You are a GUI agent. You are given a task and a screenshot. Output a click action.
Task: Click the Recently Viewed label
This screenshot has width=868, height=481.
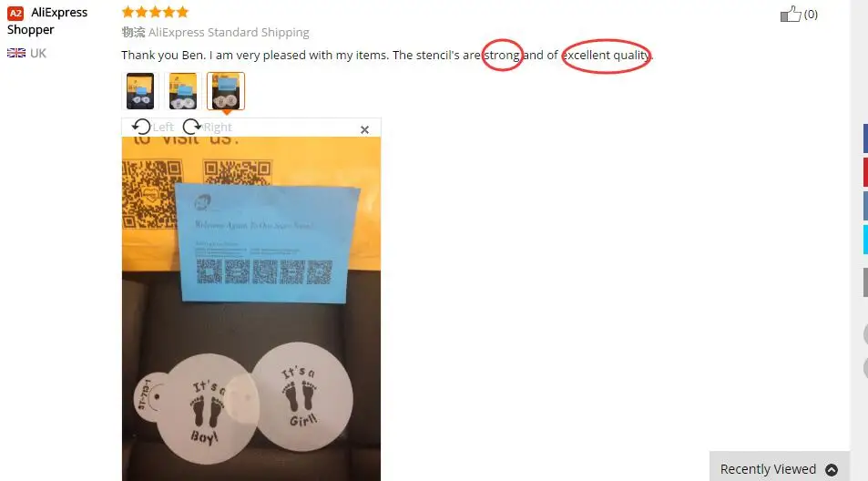pyautogui.click(x=768, y=469)
